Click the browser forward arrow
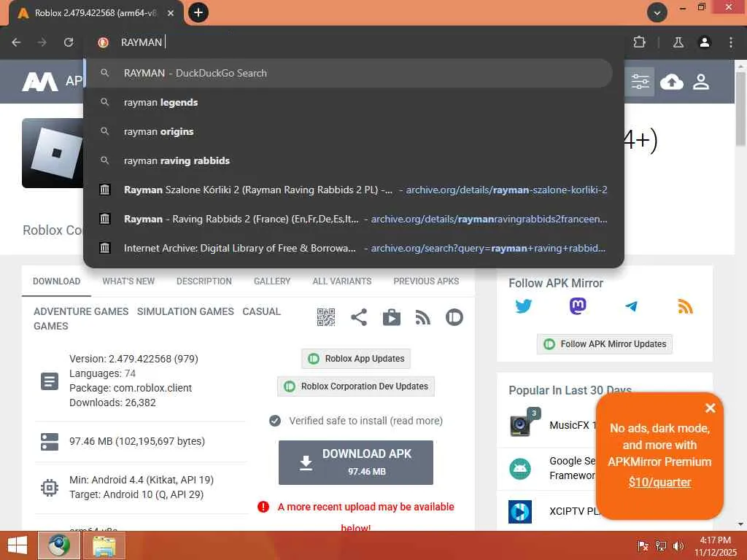Viewport: 747px width, 560px height. click(42, 42)
